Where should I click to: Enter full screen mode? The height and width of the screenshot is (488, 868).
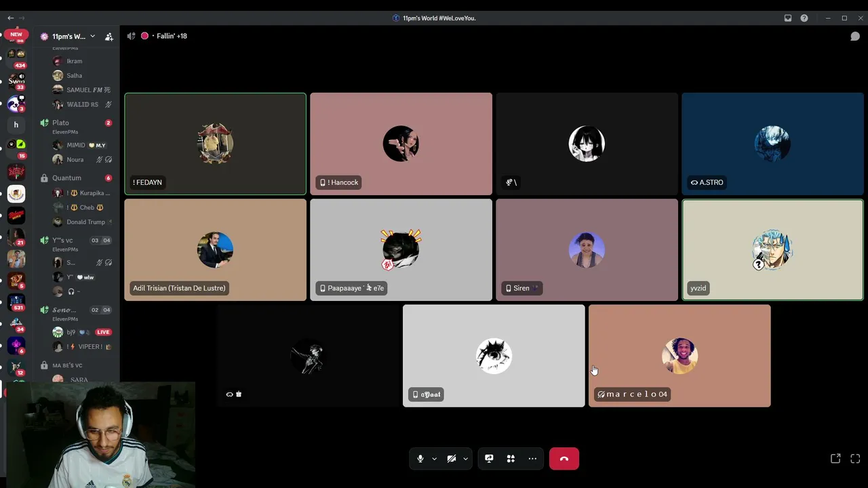pyautogui.click(x=855, y=459)
